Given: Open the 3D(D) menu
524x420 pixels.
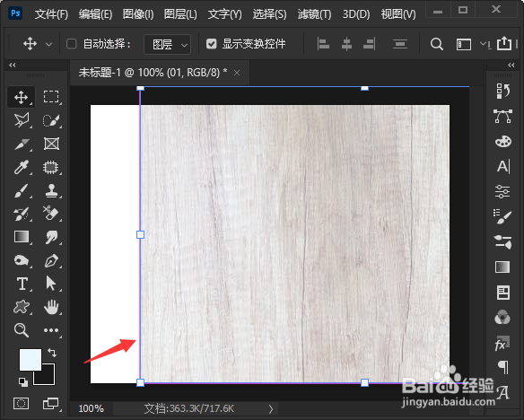Looking at the screenshot, I should (356, 14).
